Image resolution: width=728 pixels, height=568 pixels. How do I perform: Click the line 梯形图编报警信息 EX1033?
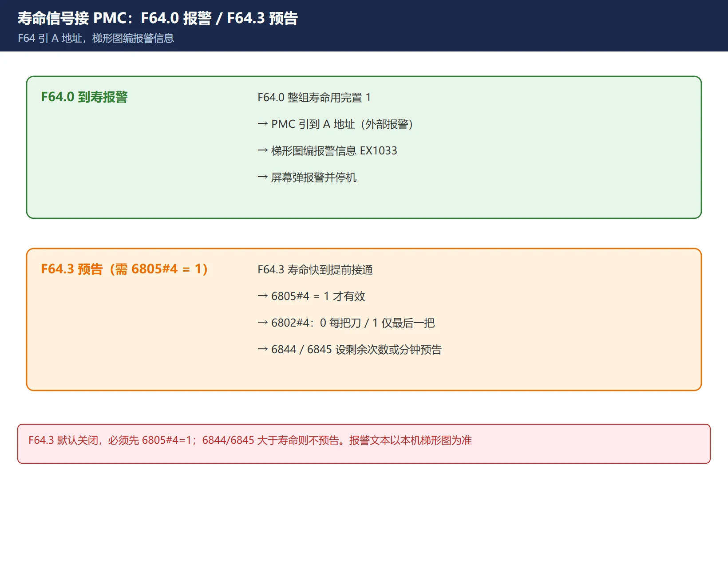pos(327,151)
